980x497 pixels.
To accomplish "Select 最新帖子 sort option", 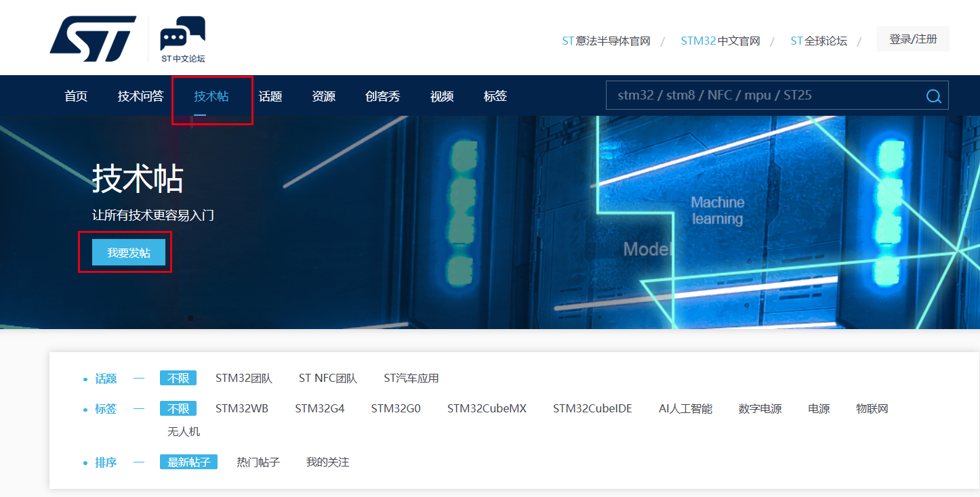I will pos(188,462).
